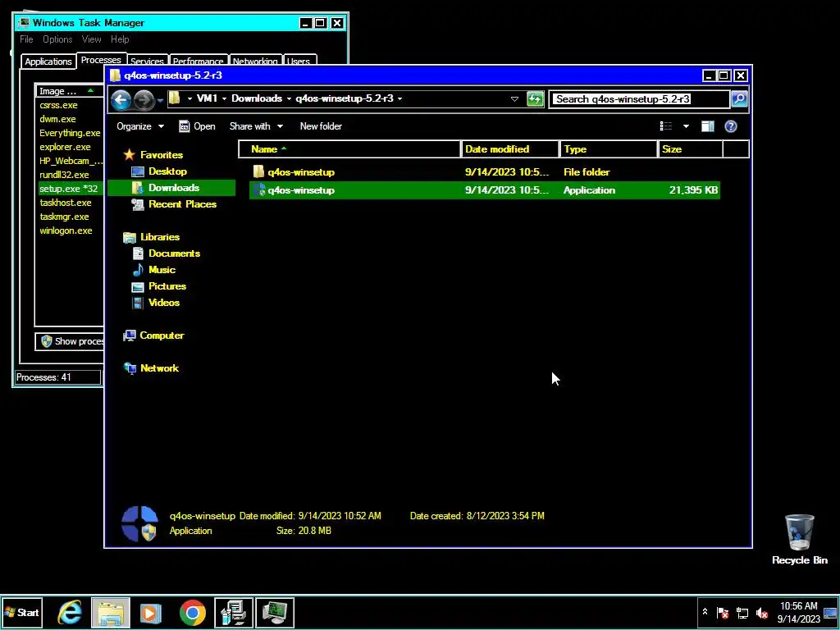The image size is (840, 630).
Task: Expand the dropdown arrow after VM1
Action: [224, 98]
